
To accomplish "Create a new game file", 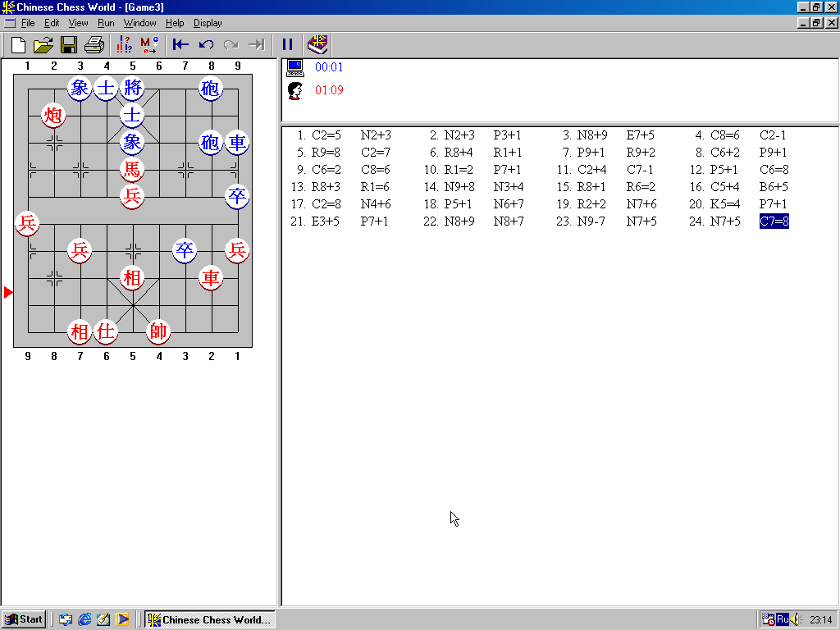I will pos(18,44).
